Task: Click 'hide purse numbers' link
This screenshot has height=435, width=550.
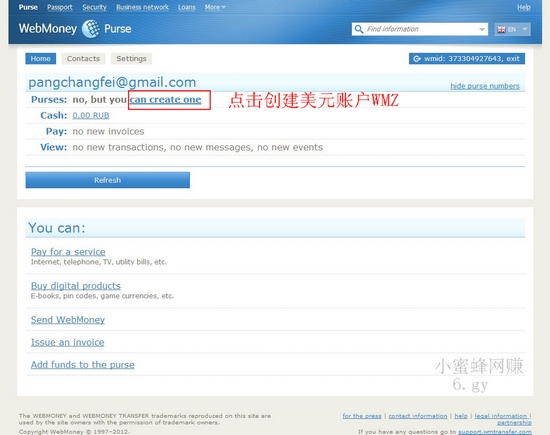Action: point(485,86)
